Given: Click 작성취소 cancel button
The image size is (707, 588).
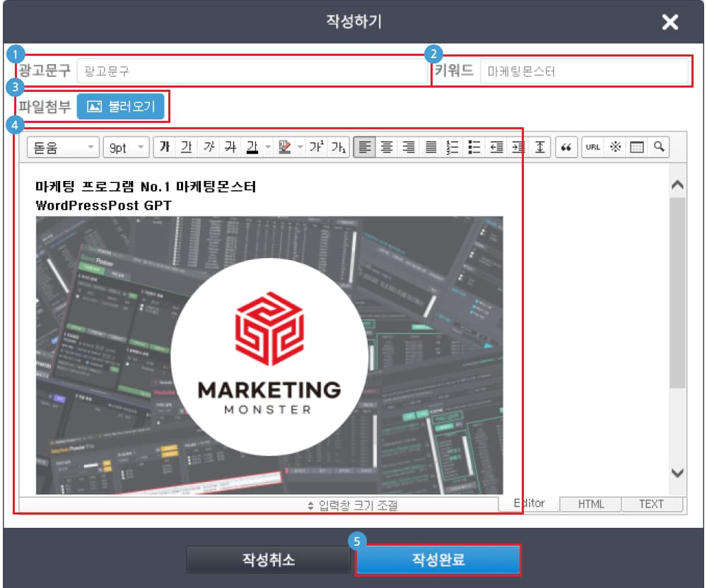Looking at the screenshot, I should coord(268,560).
